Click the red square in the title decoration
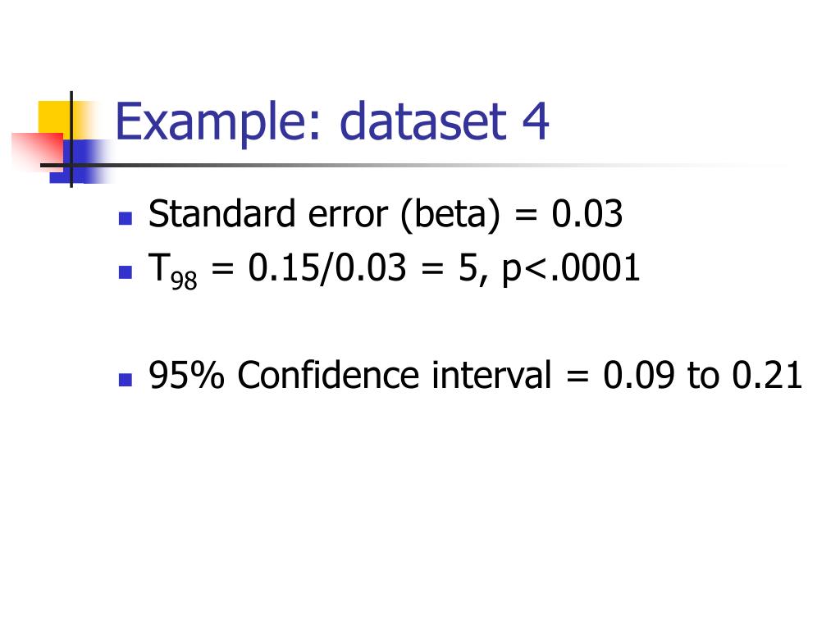The width and height of the screenshot is (840, 630). (x=38, y=151)
